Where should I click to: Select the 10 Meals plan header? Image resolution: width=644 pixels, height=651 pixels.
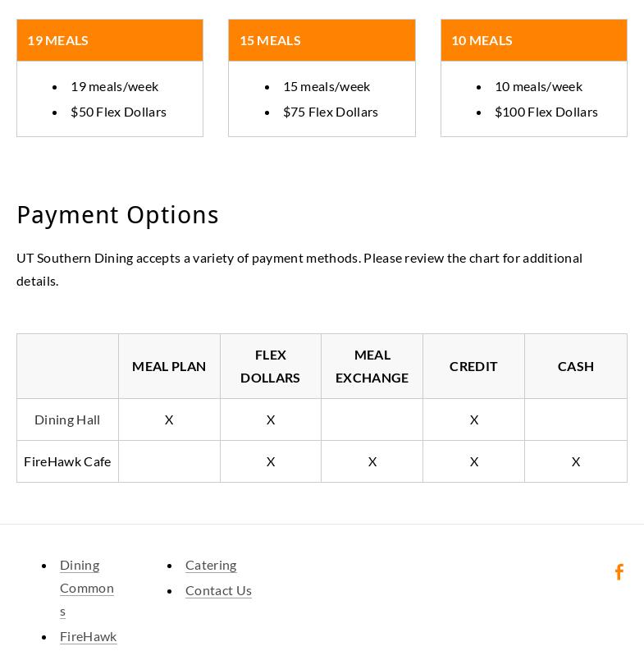click(482, 40)
